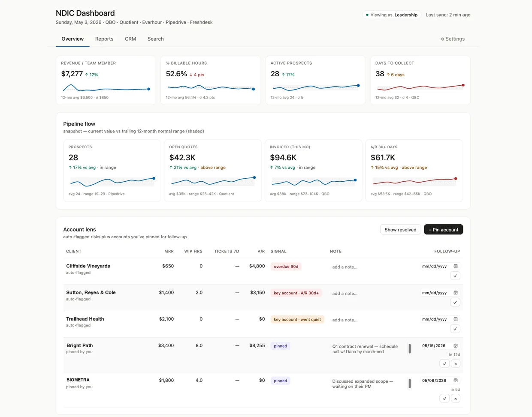Unpin BIOMETRA with the x button
The height and width of the screenshot is (417, 532).
456,399
